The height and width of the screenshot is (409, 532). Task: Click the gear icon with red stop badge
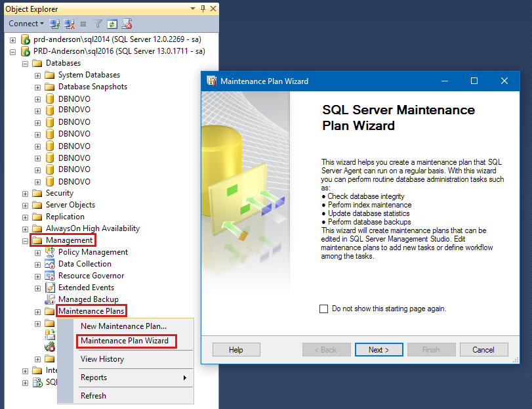click(x=50, y=347)
